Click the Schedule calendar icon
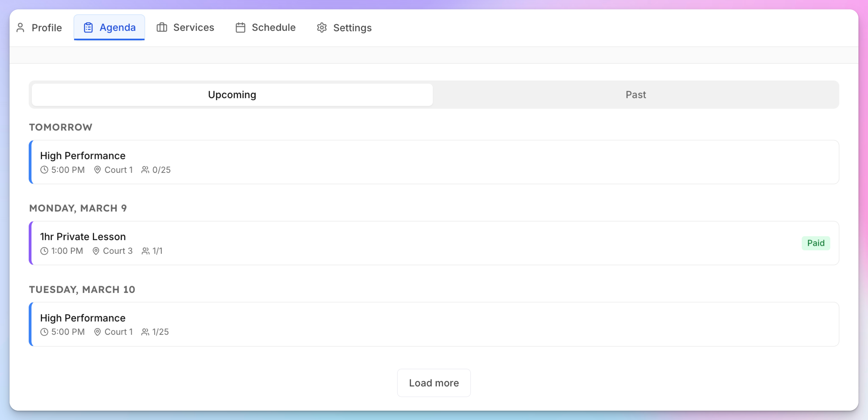868x420 pixels. [240, 28]
